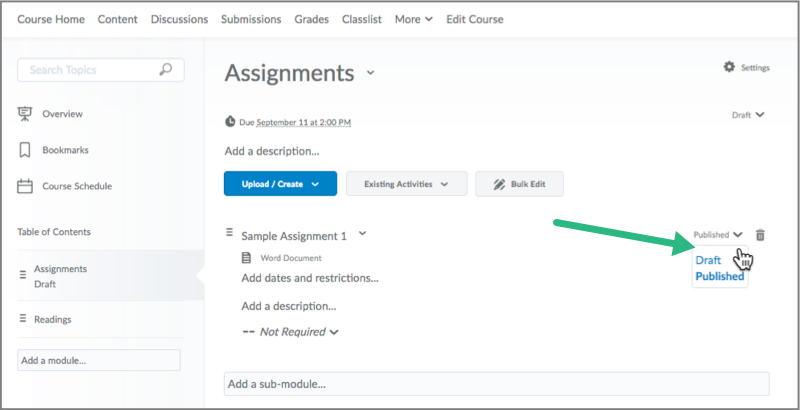Select Bookmarks in the sidebar
This screenshot has width=800, height=410.
[x=65, y=150]
